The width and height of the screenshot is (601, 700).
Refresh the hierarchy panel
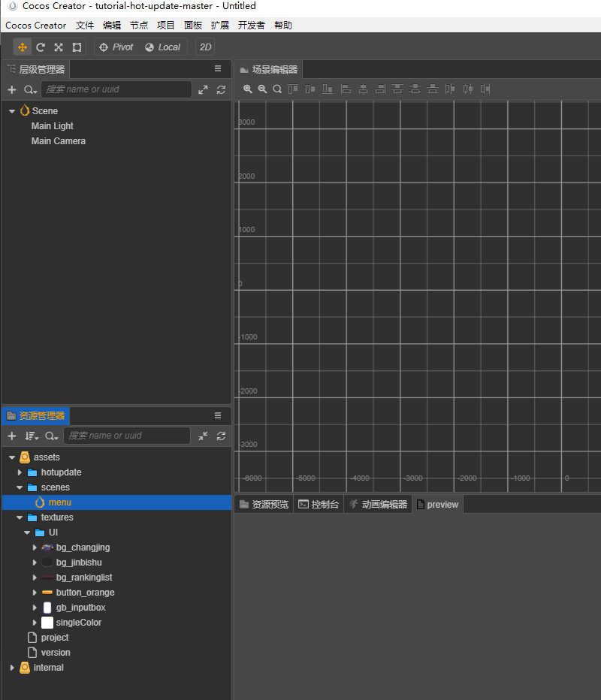click(221, 89)
